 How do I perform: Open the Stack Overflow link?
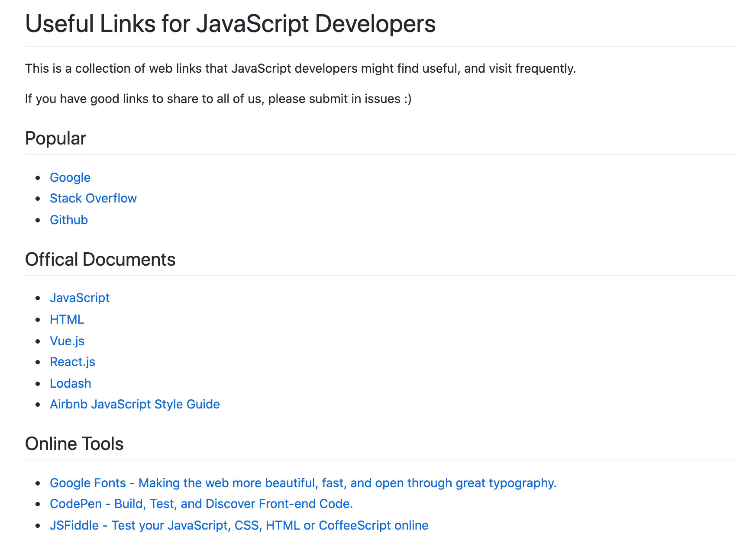[x=93, y=198]
